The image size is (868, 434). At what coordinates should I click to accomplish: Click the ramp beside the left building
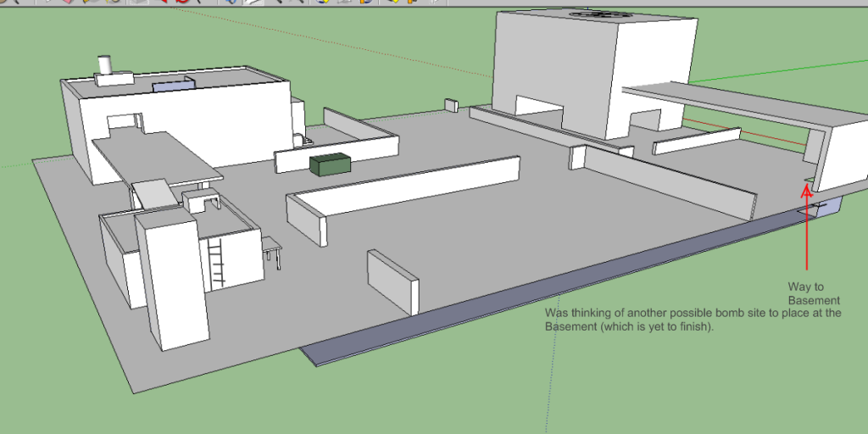coord(156,194)
